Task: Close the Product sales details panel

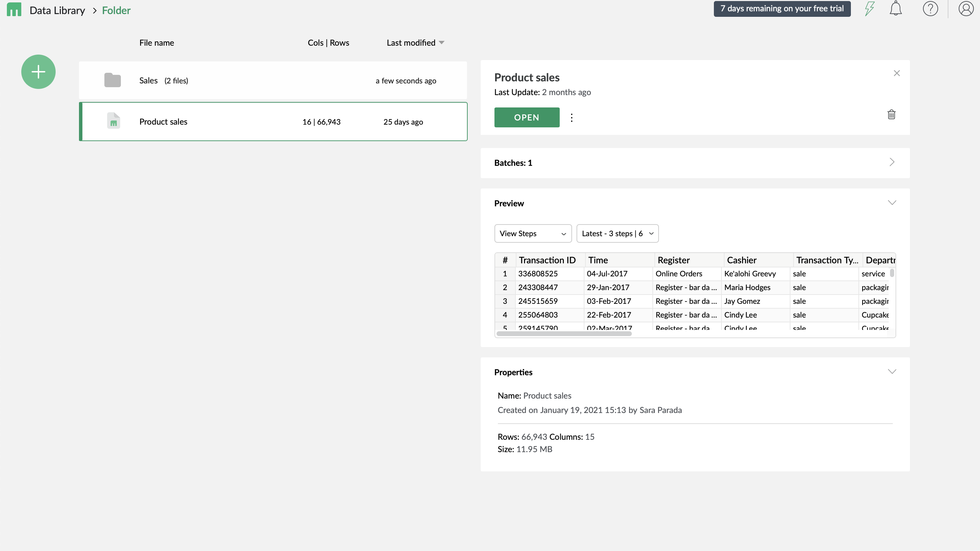Action: (x=897, y=73)
